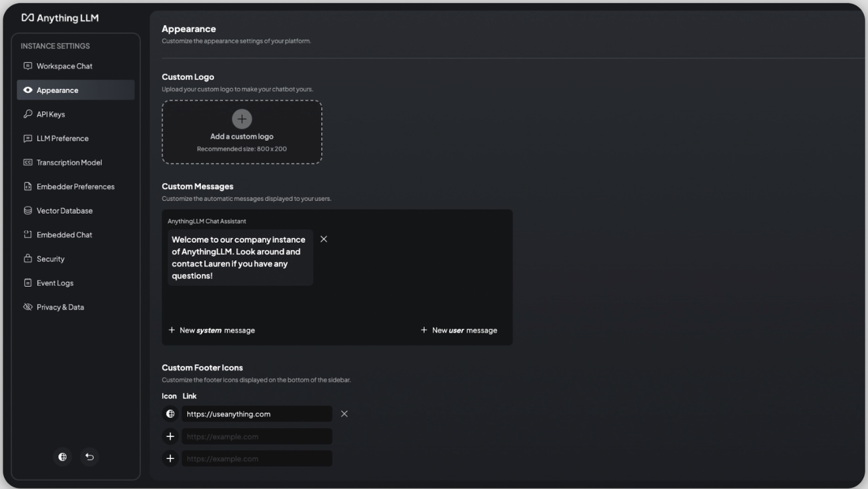
Task: Click the Custom Footer Icons heading
Action: pos(202,367)
